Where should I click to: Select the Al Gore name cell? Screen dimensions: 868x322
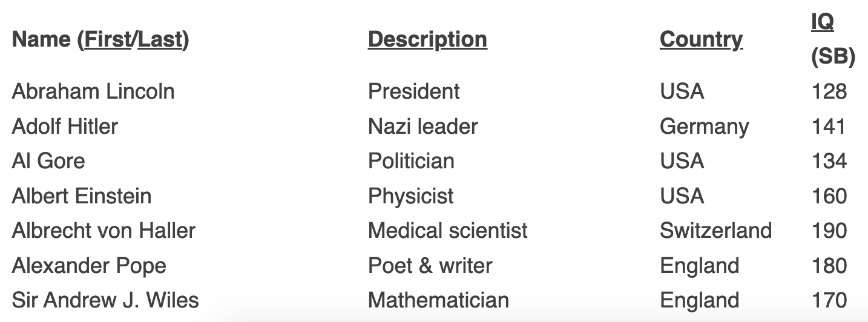pos(48,161)
